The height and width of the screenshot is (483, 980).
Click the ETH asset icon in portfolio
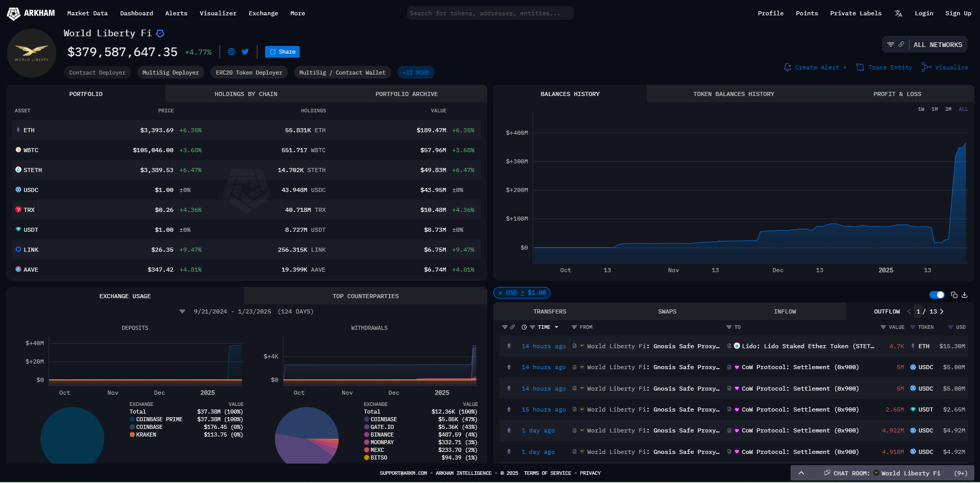pyautogui.click(x=18, y=130)
